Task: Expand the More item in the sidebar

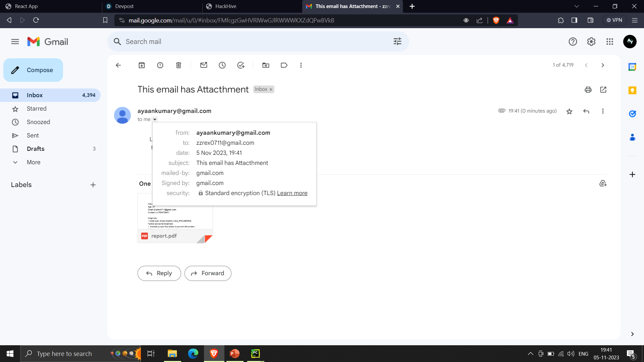Action: pyautogui.click(x=34, y=162)
